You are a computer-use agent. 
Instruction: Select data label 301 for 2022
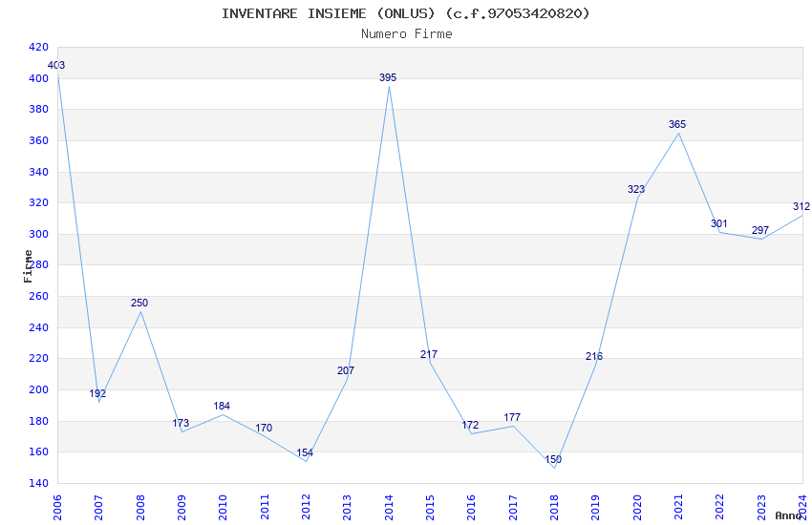[x=718, y=223]
